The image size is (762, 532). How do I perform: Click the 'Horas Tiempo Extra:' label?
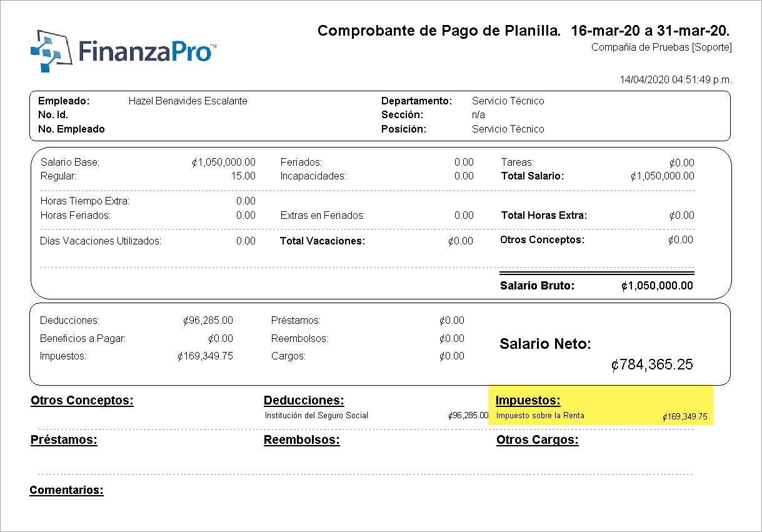click(x=84, y=201)
